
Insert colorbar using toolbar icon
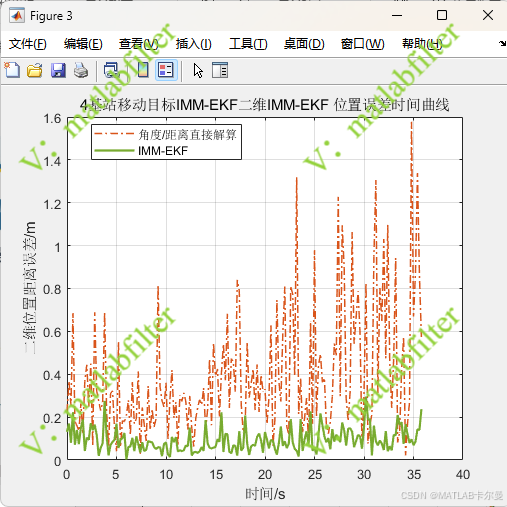click(x=143, y=70)
